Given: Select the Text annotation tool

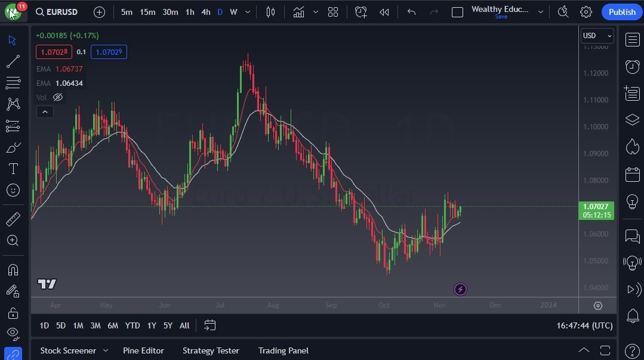Looking at the screenshot, I should coord(13,169).
